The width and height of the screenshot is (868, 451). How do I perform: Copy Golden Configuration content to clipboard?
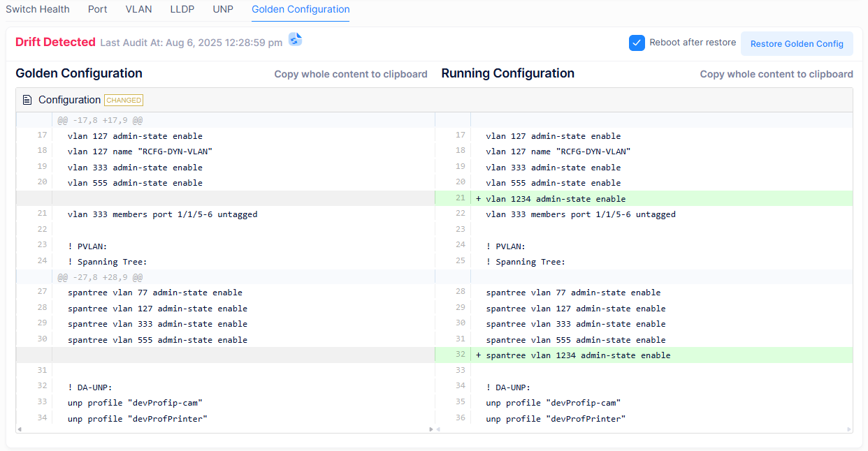(x=350, y=74)
